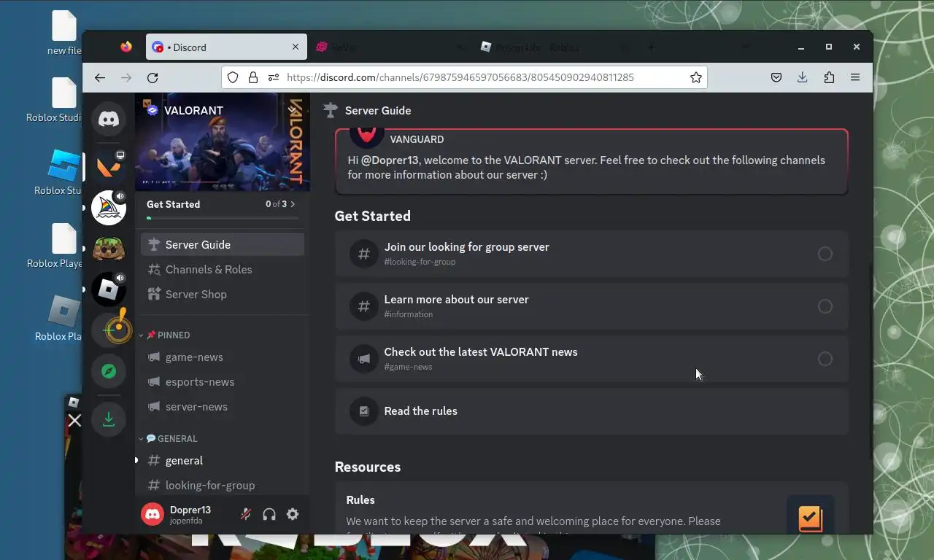This screenshot has height=560, width=934.
Task: Mark Check out latest VALORANT news complete
Action: point(825,359)
